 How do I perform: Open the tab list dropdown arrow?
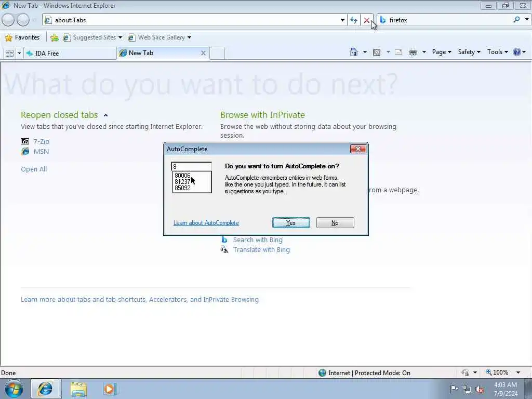pyautogui.click(x=19, y=54)
